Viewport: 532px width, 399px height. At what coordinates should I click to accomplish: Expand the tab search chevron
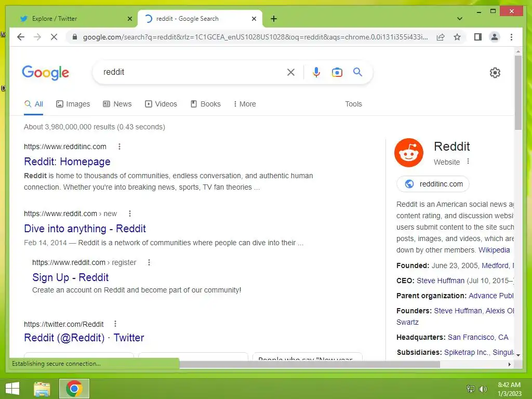460,19
